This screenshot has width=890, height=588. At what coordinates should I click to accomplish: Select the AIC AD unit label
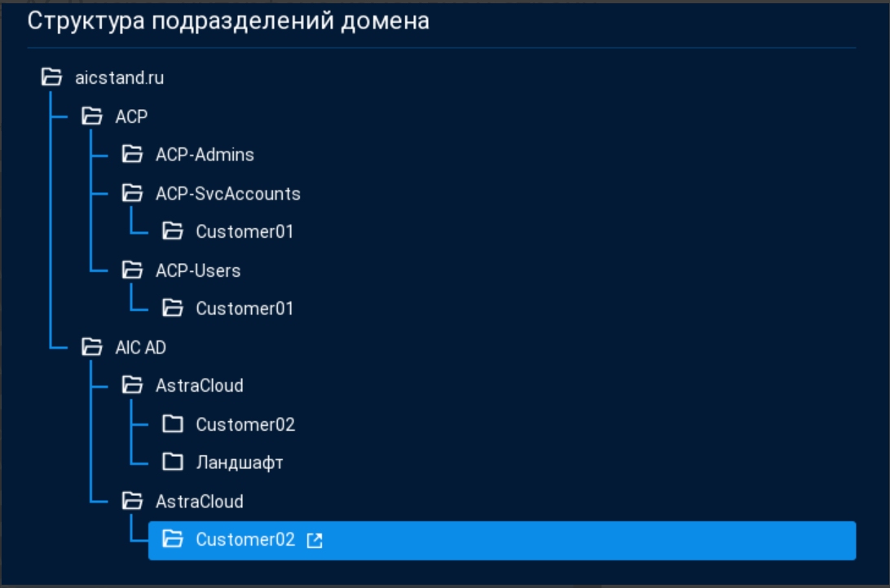coord(140,348)
